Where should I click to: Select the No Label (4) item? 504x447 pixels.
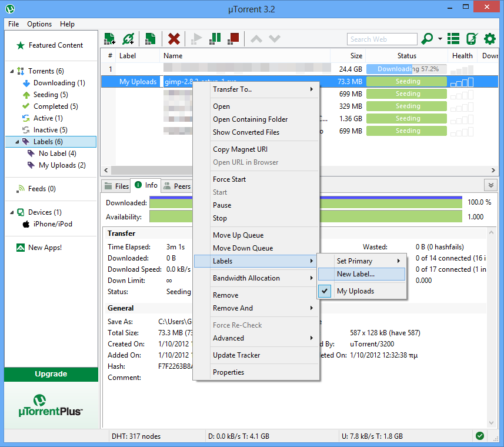click(57, 154)
